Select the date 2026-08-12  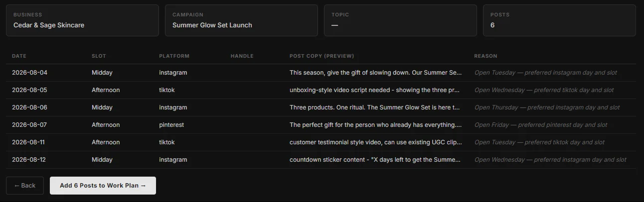click(x=29, y=160)
